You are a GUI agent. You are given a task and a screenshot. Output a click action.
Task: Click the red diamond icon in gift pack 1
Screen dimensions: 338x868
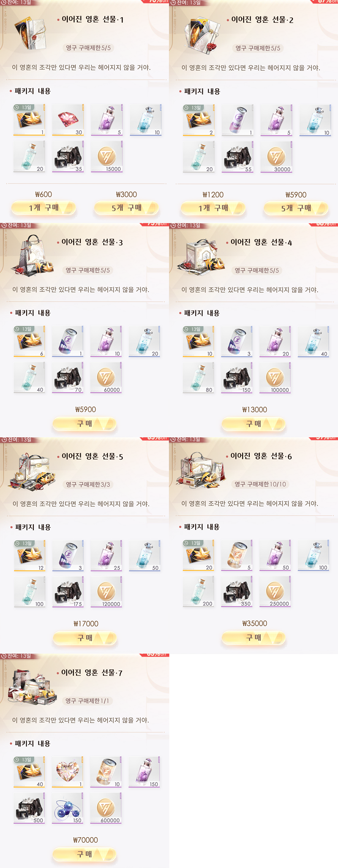(68, 120)
